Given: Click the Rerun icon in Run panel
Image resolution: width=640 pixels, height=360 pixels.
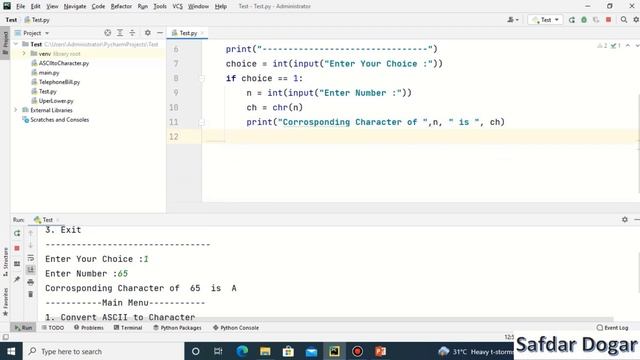Looking at the screenshot, I should pyautogui.click(x=17, y=233).
